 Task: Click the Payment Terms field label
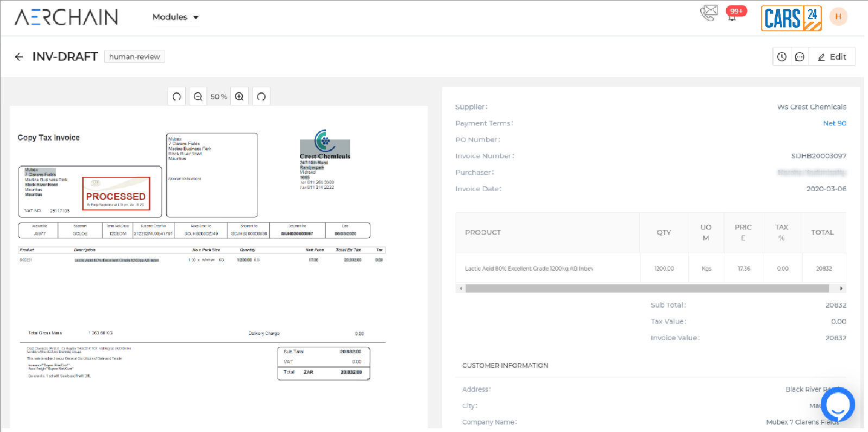coord(485,123)
